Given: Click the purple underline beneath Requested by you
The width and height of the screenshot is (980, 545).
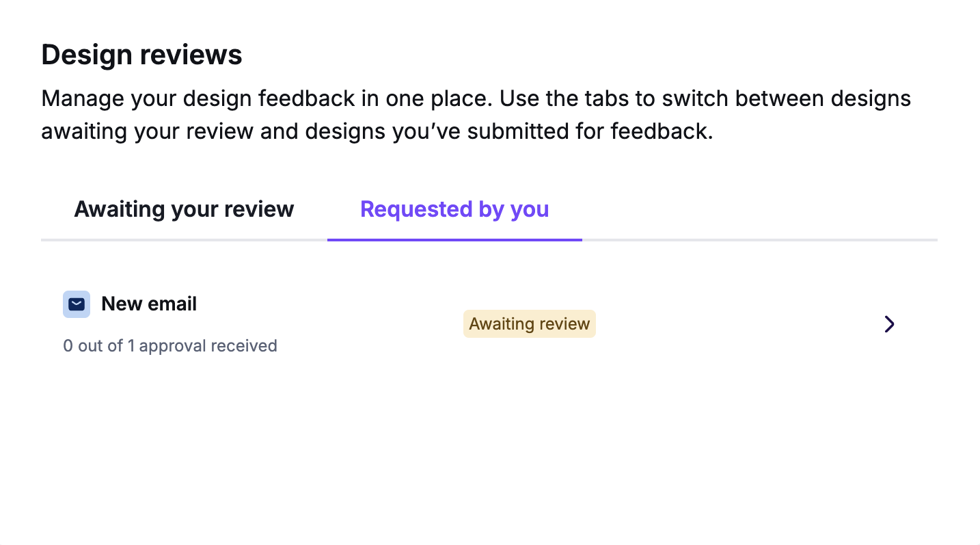Looking at the screenshot, I should pos(454,240).
